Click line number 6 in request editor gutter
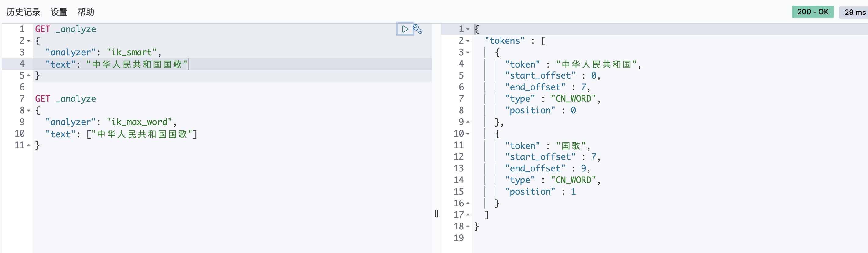868x253 pixels. (22, 87)
